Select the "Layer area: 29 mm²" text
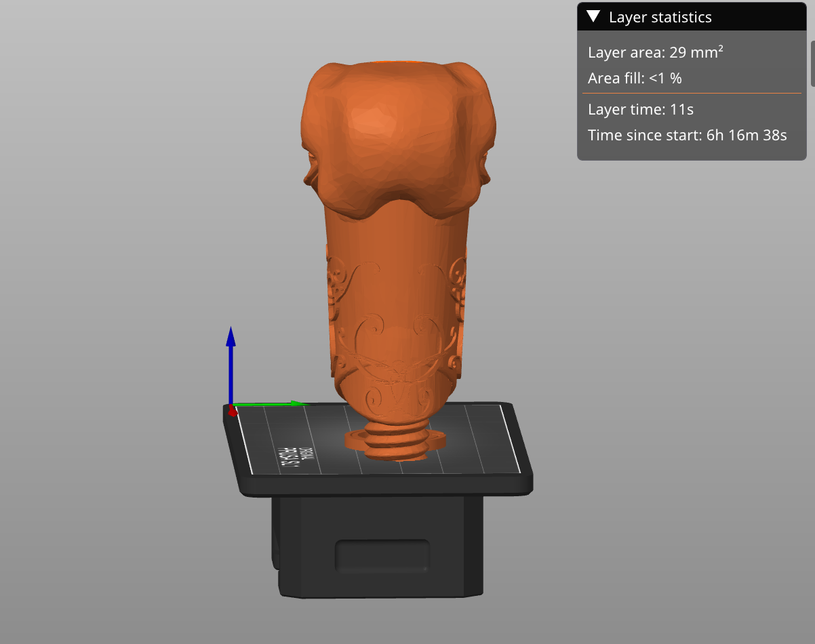The image size is (815, 644). (655, 52)
